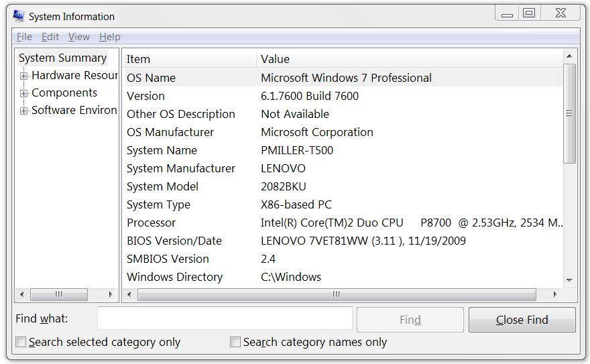Open the View menu

tap(78, 37)
